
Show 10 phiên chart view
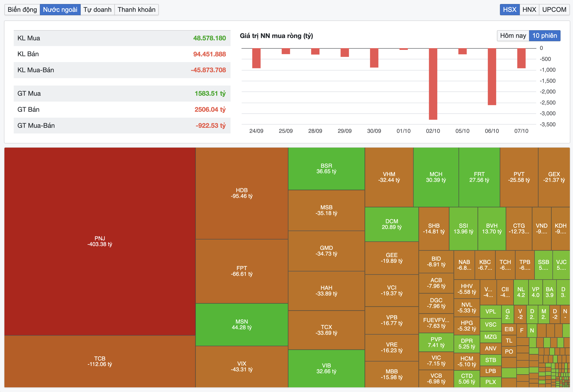545,36
